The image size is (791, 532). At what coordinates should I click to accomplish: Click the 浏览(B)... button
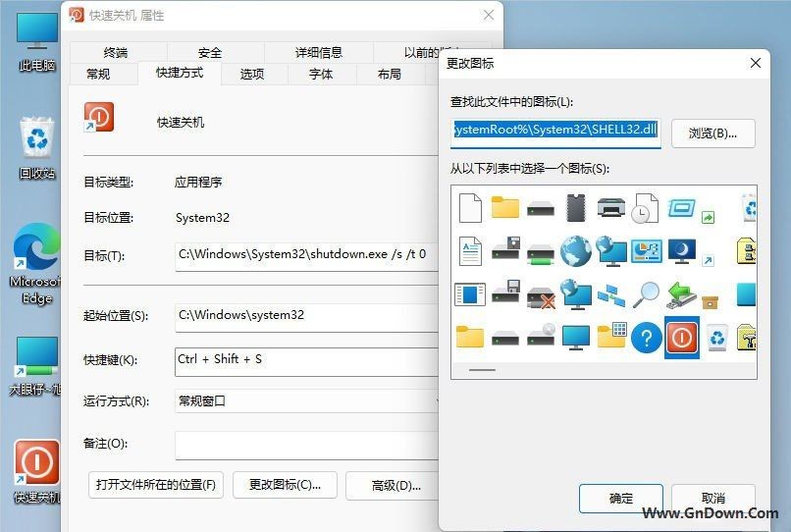(x=712, y=133)
